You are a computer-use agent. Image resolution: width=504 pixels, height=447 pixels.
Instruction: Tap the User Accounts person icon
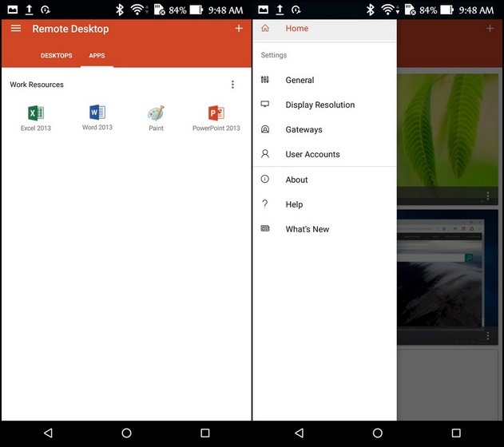265,153
